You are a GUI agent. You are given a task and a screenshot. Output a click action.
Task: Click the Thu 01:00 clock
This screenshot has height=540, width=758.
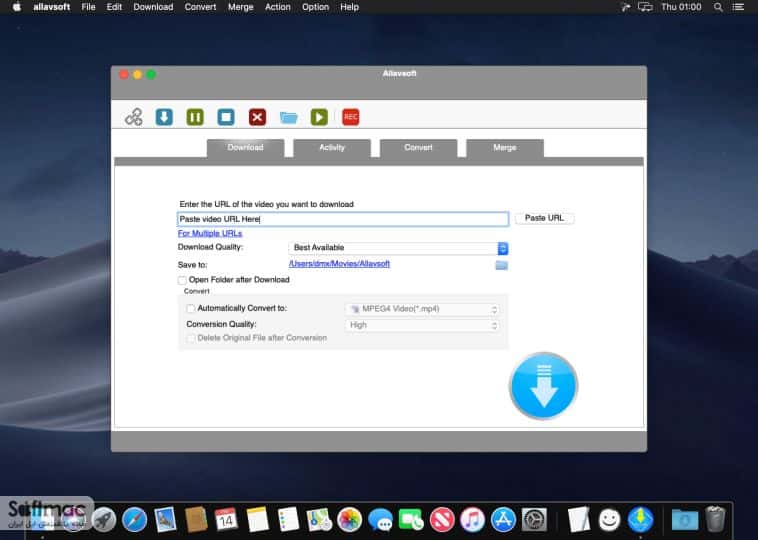click(x=681, y=7)
